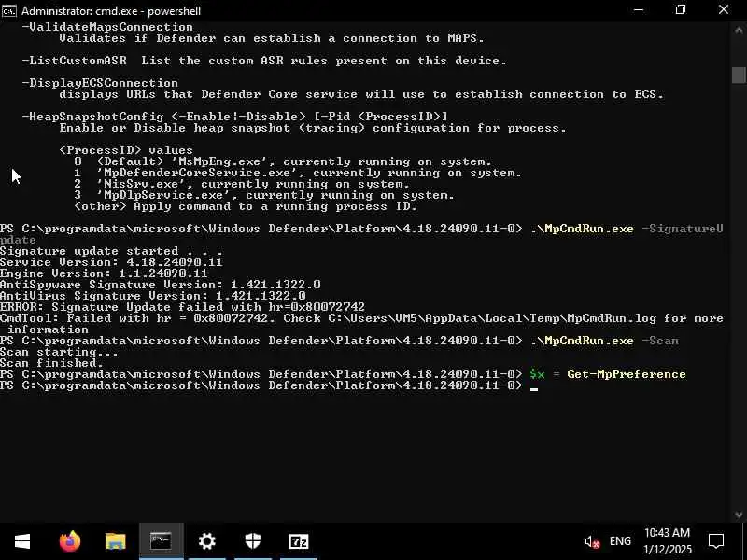Click the 'ERROR: Signature Update failed' line
Viewport: 747px width, 560px height.
pos(182,307)
